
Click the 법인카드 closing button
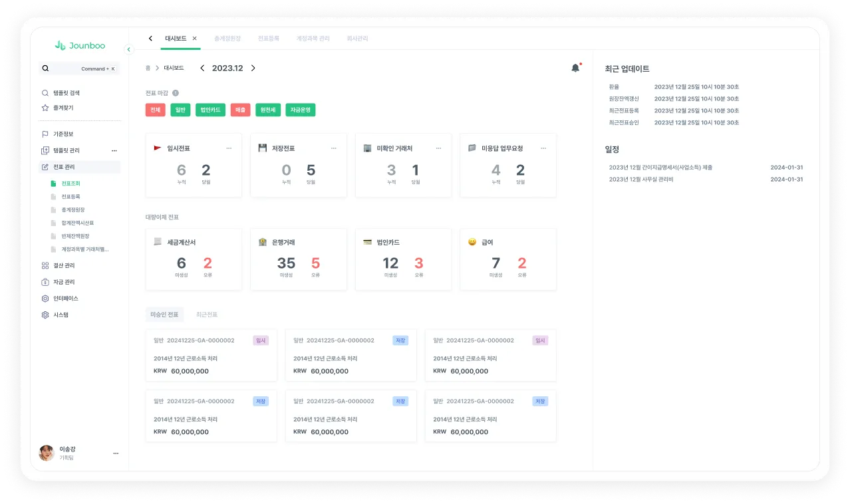(210, 110)
